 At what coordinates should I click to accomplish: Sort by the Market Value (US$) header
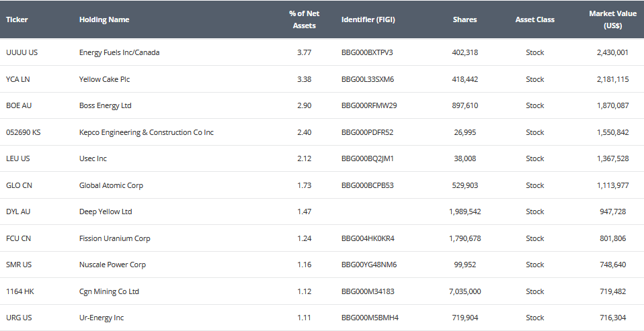point(613,19)
